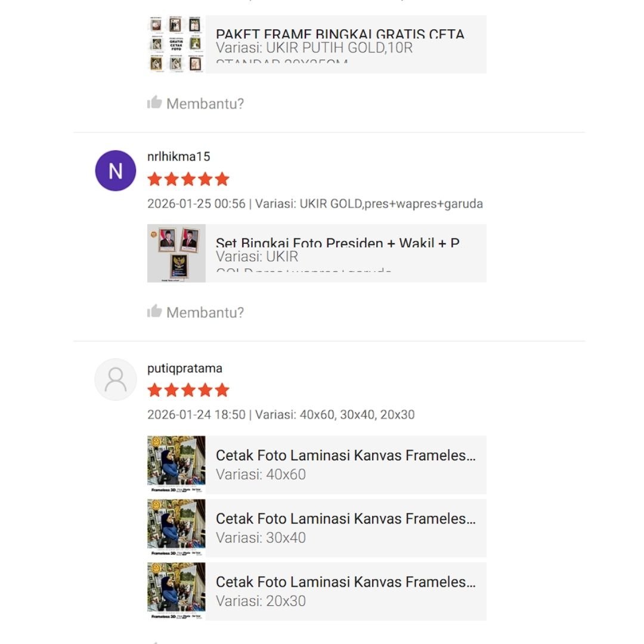Click the fifth star of nrlhikma15's rating
Viewport: 644px width, 644px height.
click(222, 179)
